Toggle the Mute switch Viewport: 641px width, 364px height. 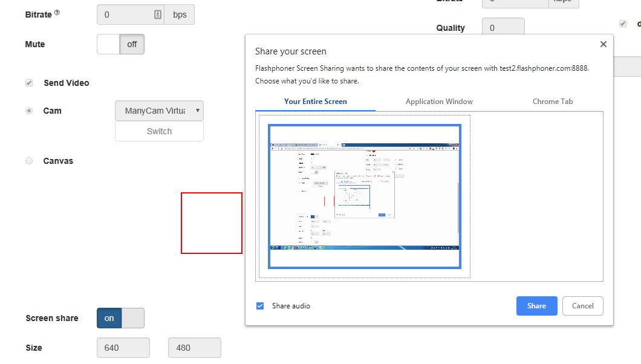click(120, 44)
